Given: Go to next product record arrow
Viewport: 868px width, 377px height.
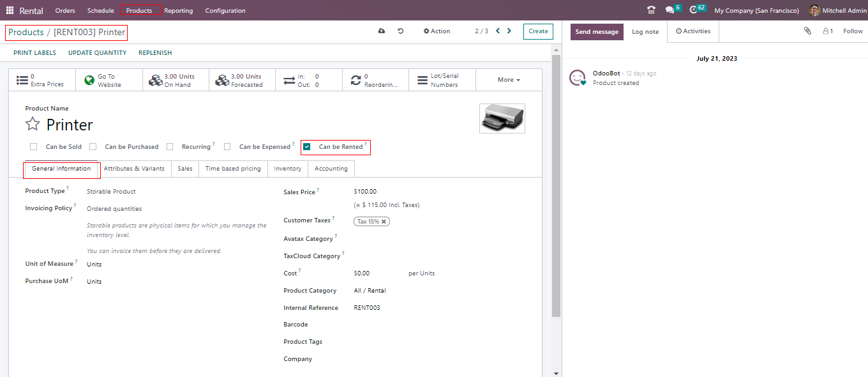Looking at the screenshot, I should [509, 31].
